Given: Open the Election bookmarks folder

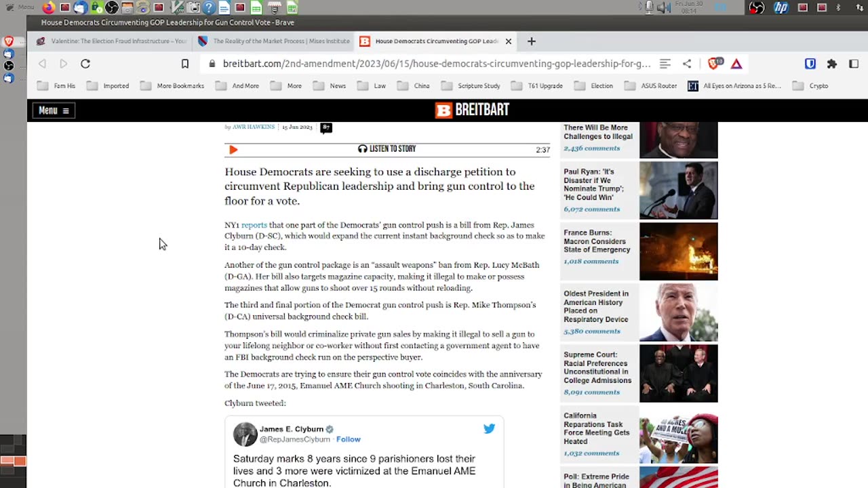Looking at the screenshot, I should [593, 86].
